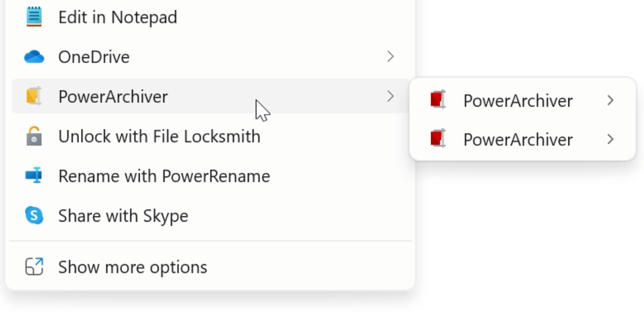Screen dimensions: 644x315
Task: Click the Notepad icon beside Edit in Notepad
Action: click(34, 17)
